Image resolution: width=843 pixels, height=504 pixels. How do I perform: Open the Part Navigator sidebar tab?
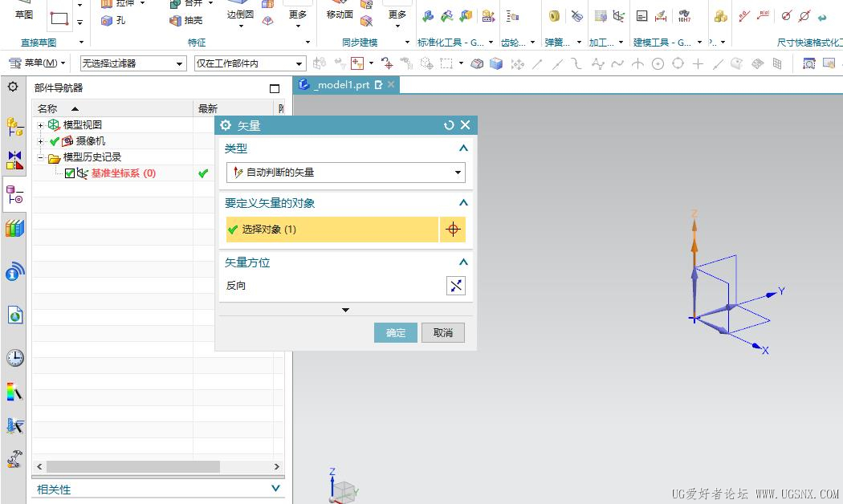(14, 194)
